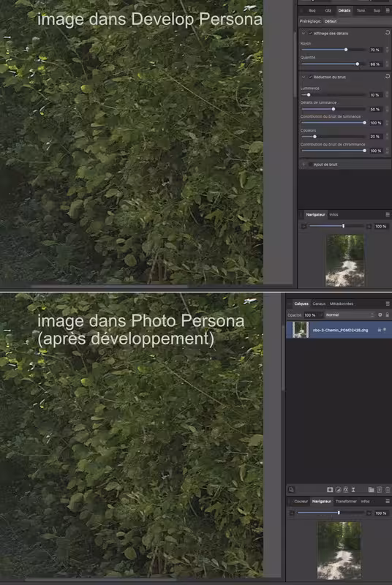392x585 pixels.
Task: Open the upper Navigateur panel options menu
Action: click(388, 214)
